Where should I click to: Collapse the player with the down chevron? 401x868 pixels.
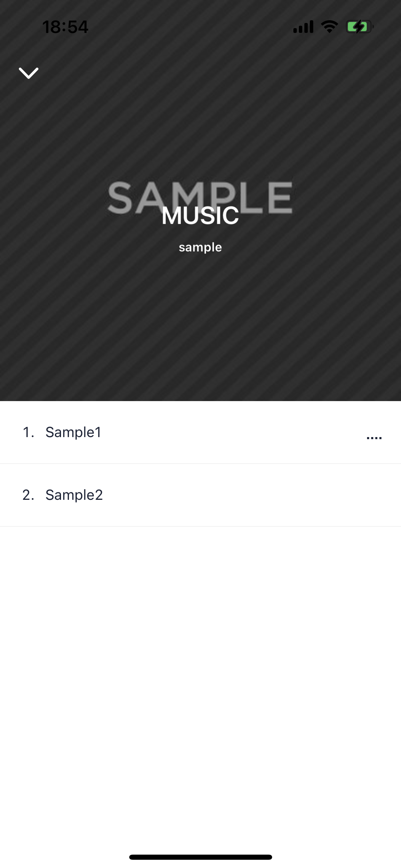tap(28, 73)
